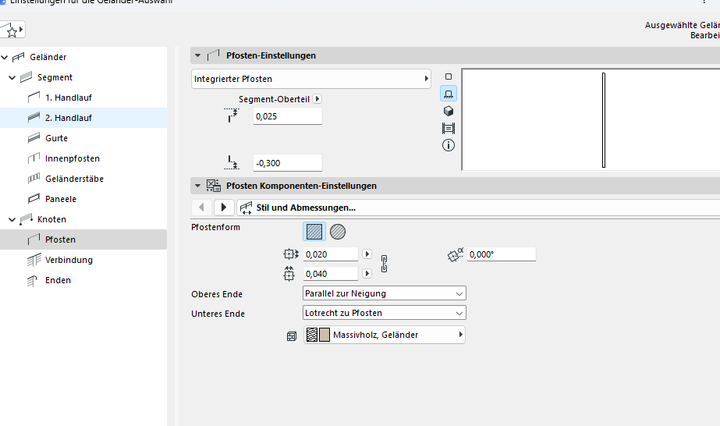Select the Segment tree item
Viewport: 720px width, 426px height.
coord(55,77)
